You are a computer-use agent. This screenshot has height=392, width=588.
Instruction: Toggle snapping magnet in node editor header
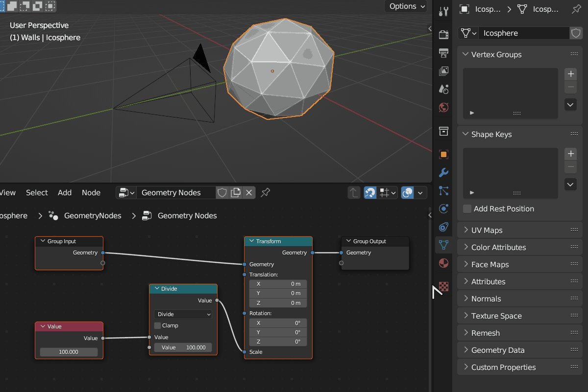[370, 192]
